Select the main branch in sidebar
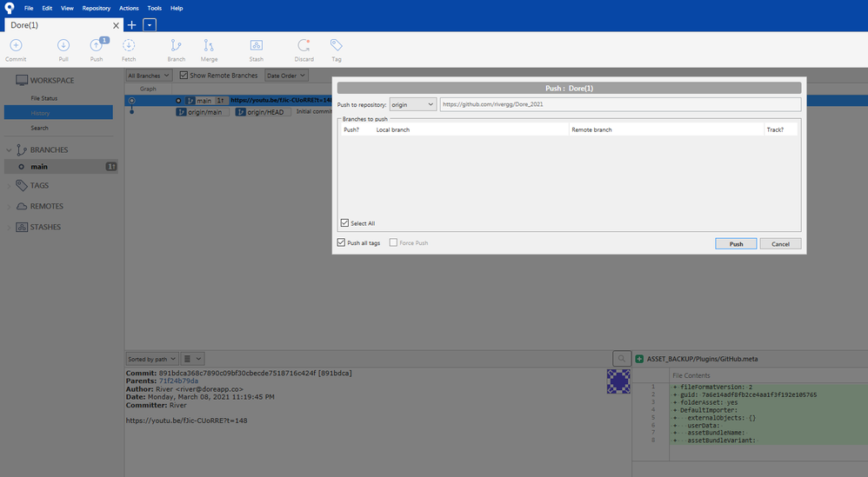868x477 pixels. (61, 166)
